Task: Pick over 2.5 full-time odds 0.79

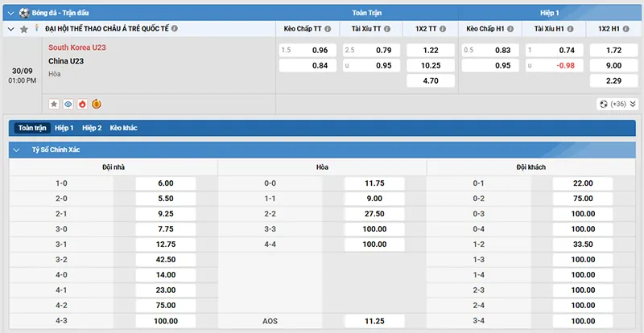Action: pyautogui.click(x=372, y=51)
